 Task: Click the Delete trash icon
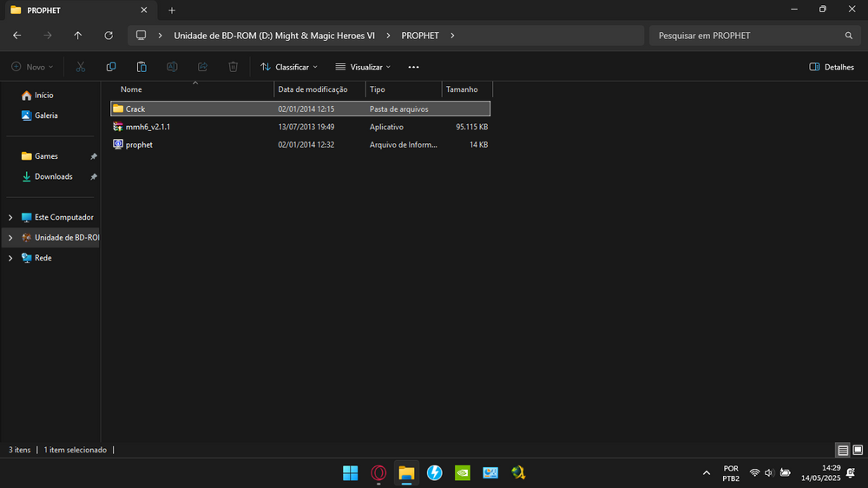tap(233, 67)
